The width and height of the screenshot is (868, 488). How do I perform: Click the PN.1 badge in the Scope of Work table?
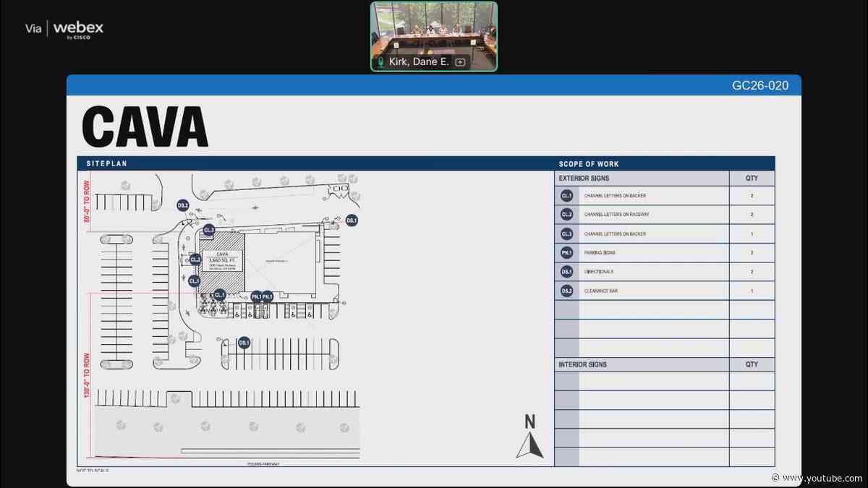[x=567, y=253]
